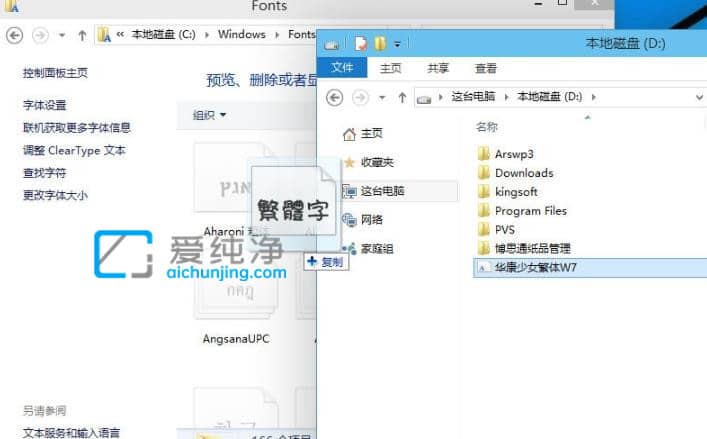Click the 华康少女繁体W7 font file icon

click(x=483, y=268)
